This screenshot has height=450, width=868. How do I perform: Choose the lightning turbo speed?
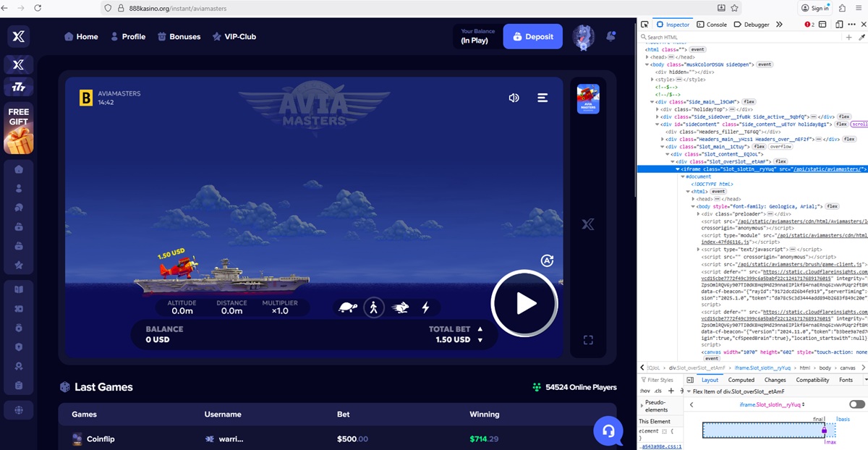(425, 307)
